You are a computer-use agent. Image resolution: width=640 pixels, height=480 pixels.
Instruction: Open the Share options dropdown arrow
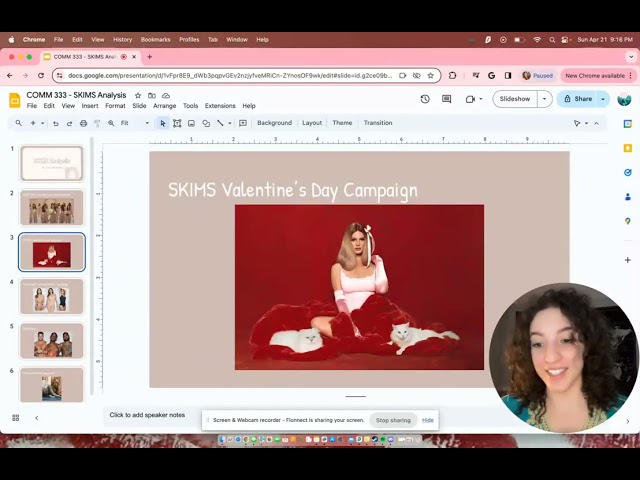coord(603,99)
